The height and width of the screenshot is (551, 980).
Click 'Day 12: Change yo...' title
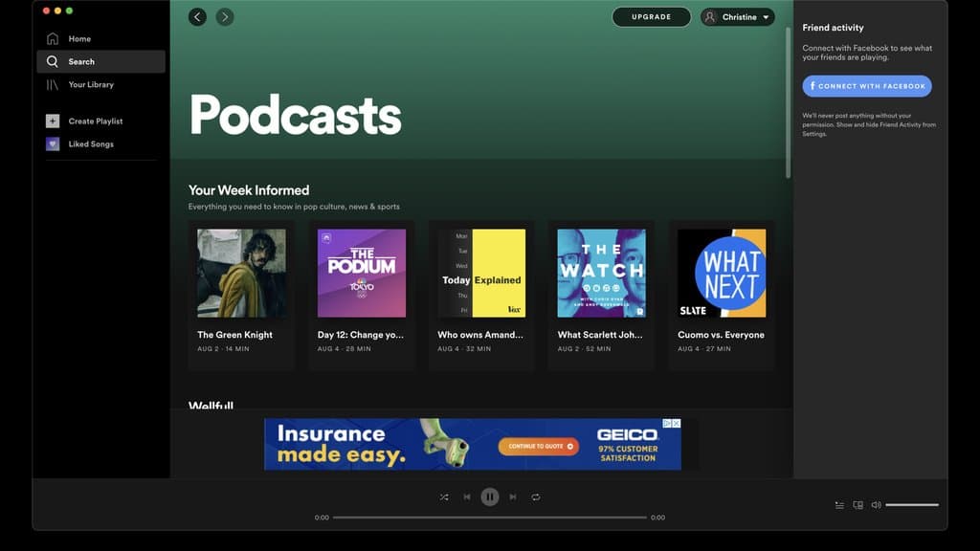pos(361,335)
